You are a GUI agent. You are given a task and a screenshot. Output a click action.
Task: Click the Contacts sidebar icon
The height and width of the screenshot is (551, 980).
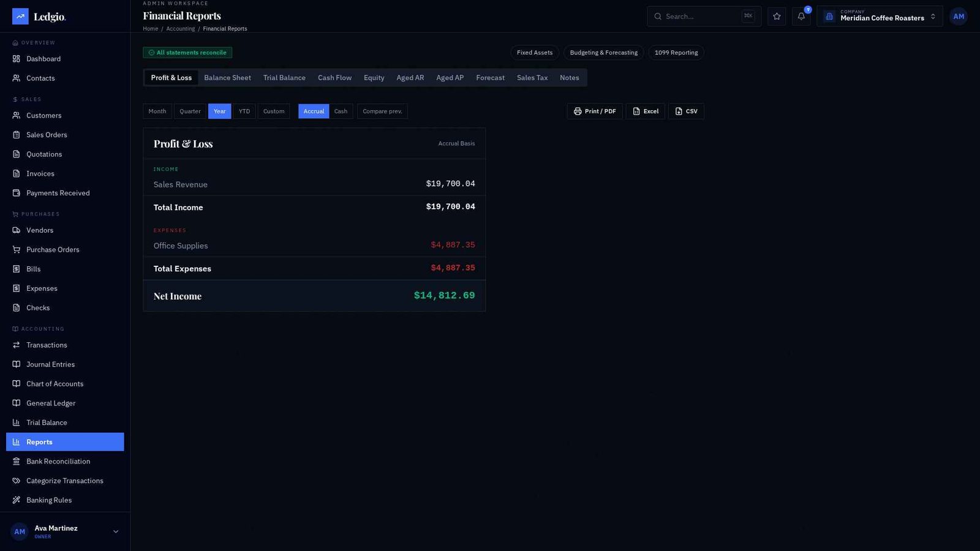point(17,78)
